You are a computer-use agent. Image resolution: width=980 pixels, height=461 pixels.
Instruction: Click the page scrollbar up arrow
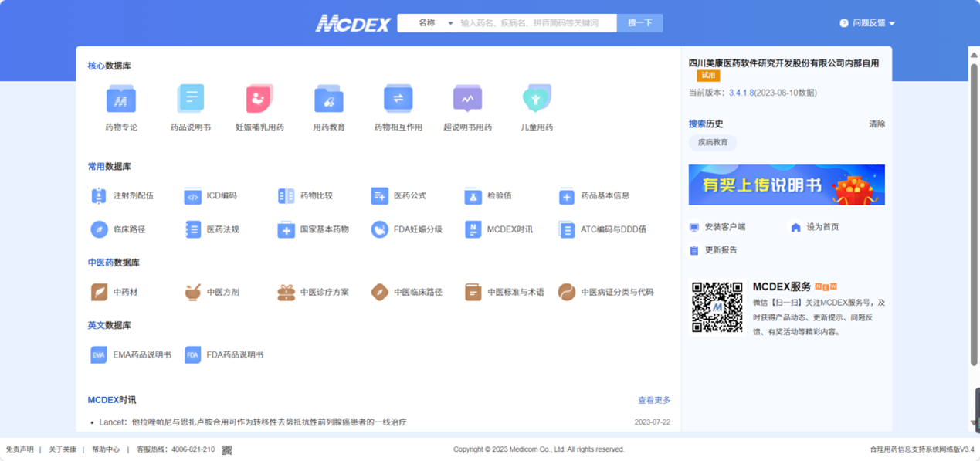point(974,55)
